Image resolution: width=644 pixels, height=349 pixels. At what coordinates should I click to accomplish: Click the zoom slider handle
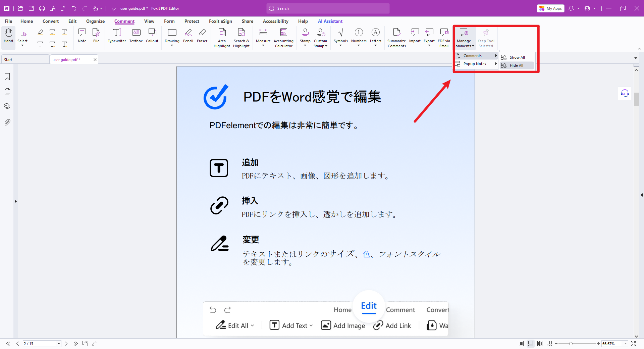(571, 344)
